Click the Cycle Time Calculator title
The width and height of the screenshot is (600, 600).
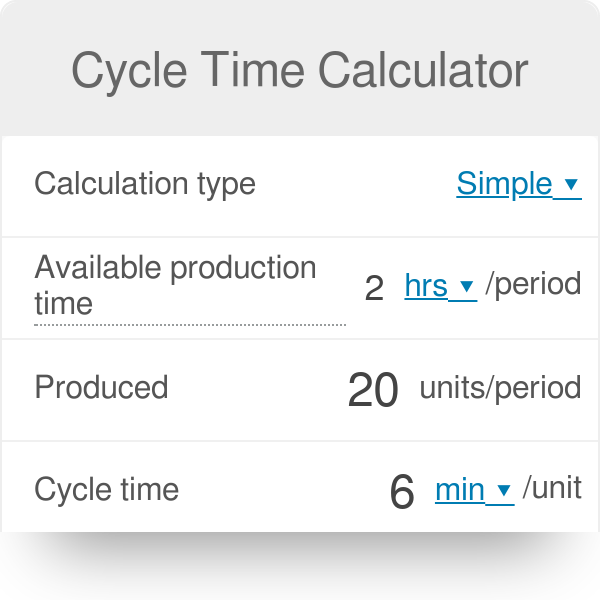pyautogui.click(x=300, y=70)
